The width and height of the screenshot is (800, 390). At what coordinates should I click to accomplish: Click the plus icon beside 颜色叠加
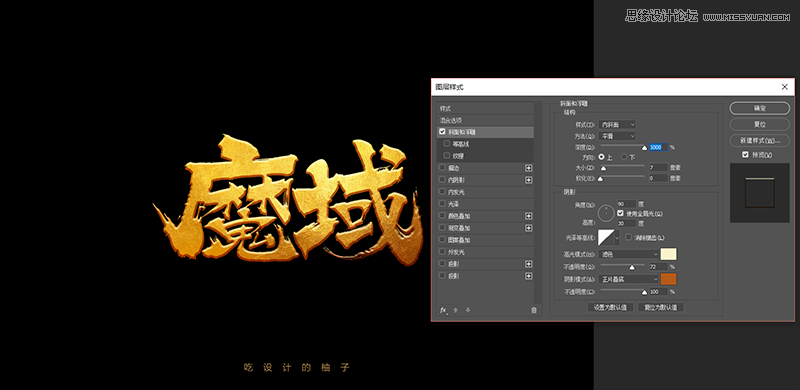tap(529, 216)
